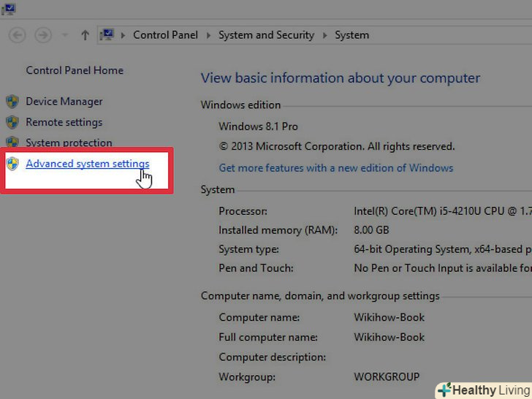532x399 pixels.
Task: Click the 64-bit Operating System value
Action: click(443, 249)
